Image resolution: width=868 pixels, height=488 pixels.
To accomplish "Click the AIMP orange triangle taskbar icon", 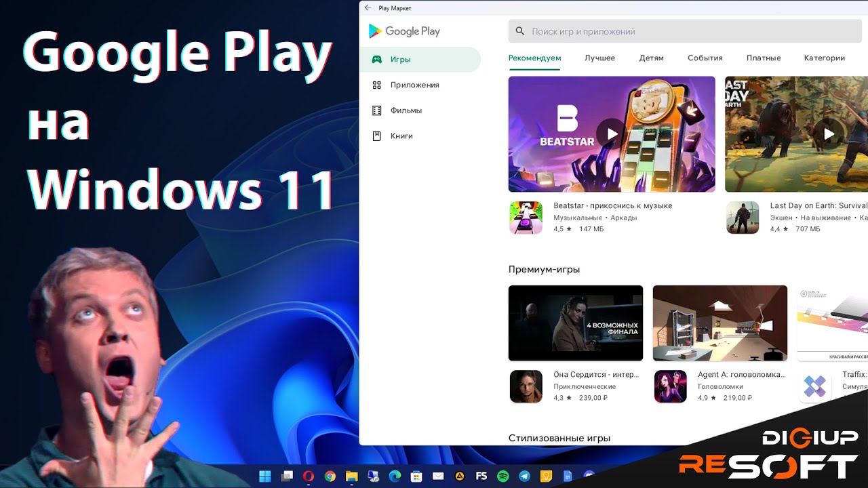I will tap(460, 476).
